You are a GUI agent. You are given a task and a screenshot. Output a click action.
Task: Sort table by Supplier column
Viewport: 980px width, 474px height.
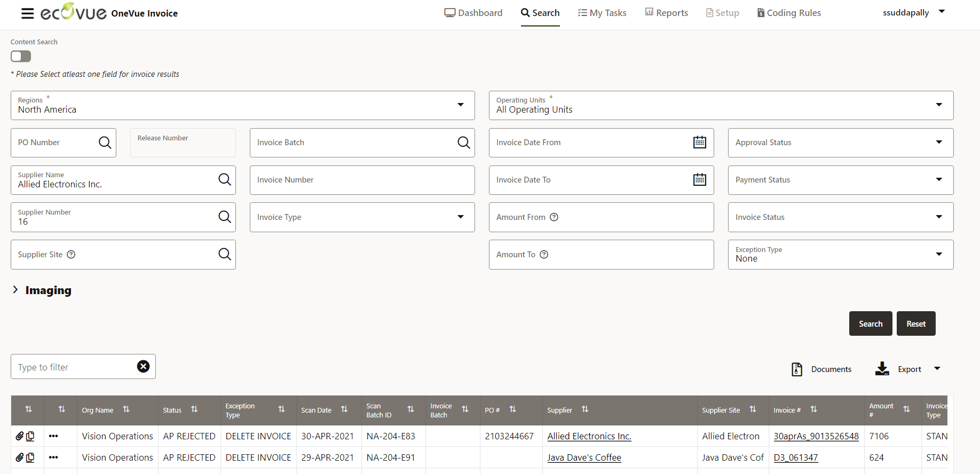pos(585,409)
